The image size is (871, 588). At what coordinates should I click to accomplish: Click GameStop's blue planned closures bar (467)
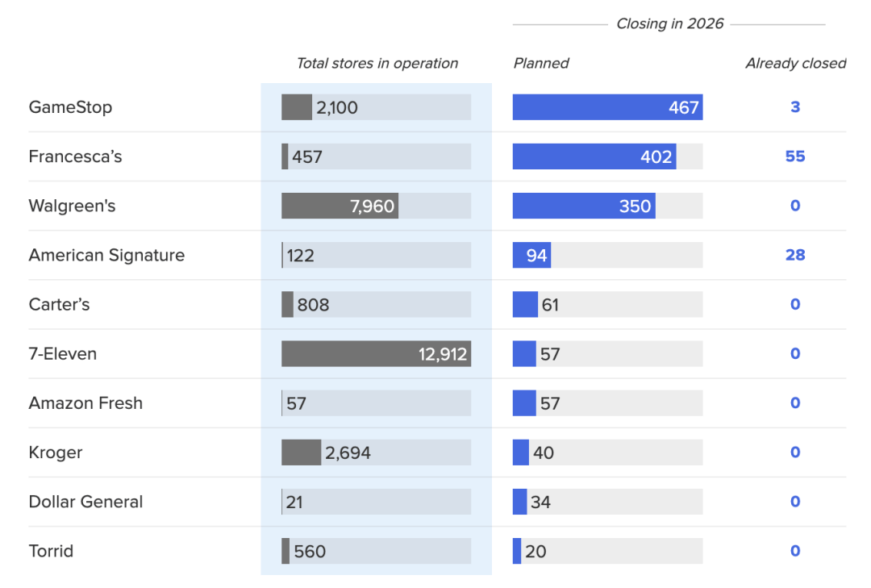[606, 107]
